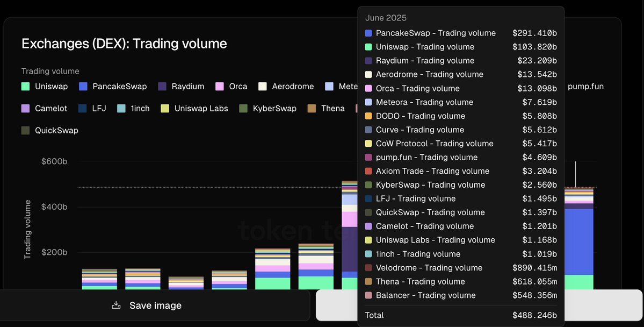Click the vertical 'Trading volume' axis title
Viewport: 644px width, 327px height.
27,230
